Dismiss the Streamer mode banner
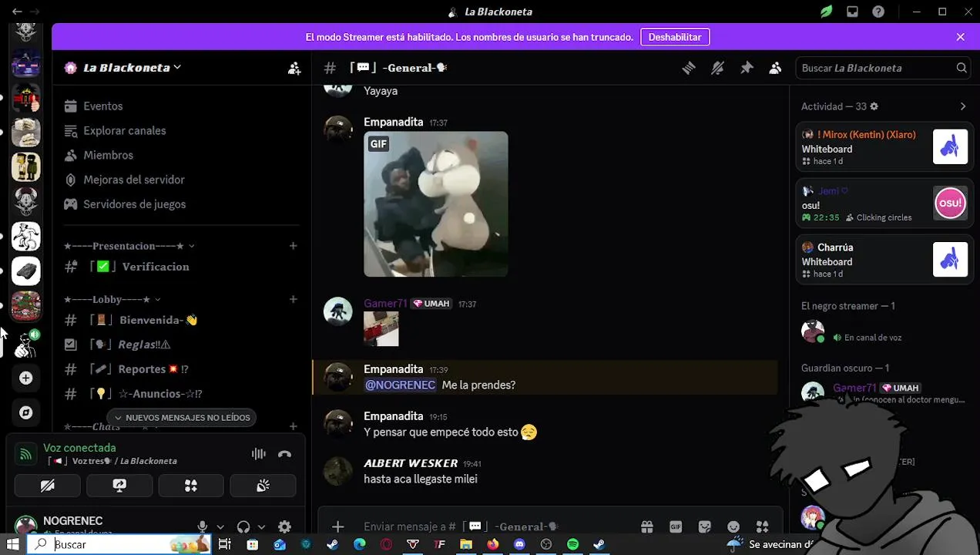Image resolution: width=980 pixels, height=555 pixels. [x=960, y=37]
